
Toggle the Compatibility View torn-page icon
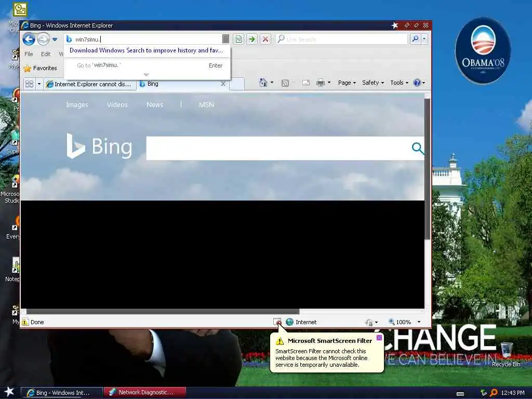[x=239, y=39]
